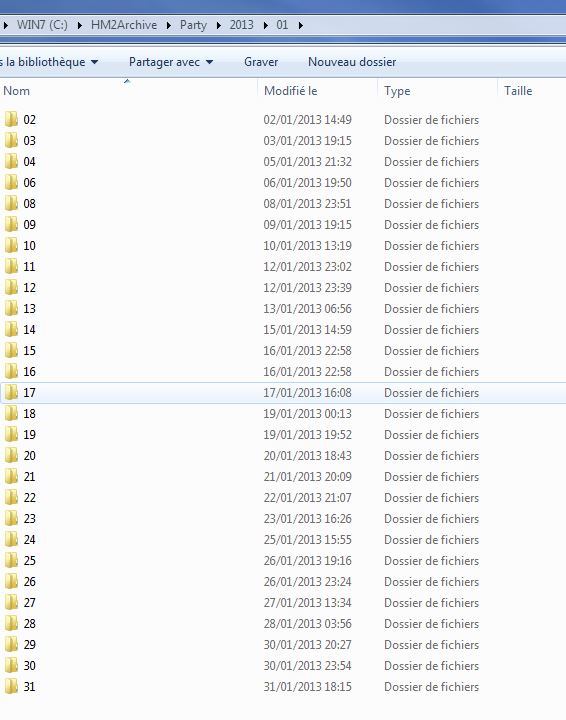The height and width of the screenshot is (720, 566).
Task: Expand the arrow after 01 in breadcrumb
Action: pos(301,25)
